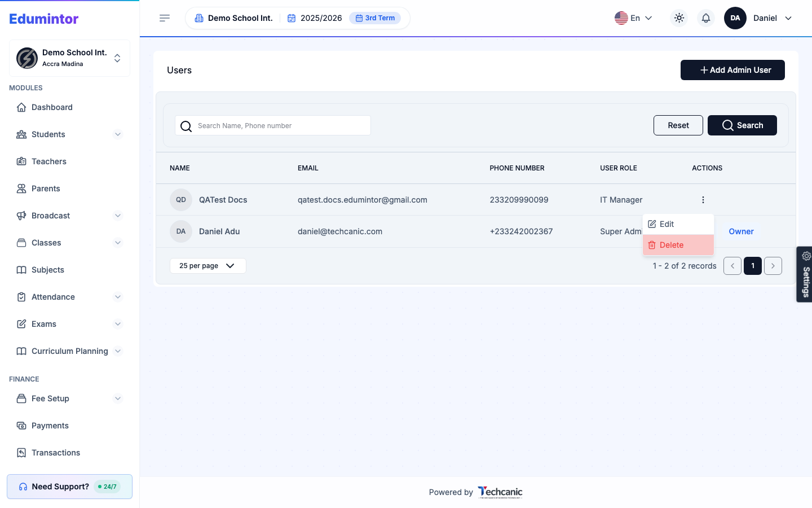Click the Reset button
This screenshot has height=508, width=812.
[678, 125]
